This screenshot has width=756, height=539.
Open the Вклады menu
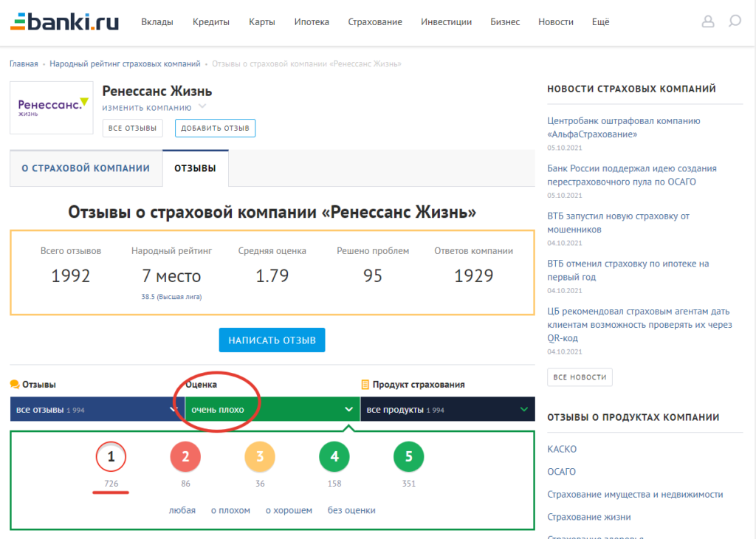coord(157,22)
